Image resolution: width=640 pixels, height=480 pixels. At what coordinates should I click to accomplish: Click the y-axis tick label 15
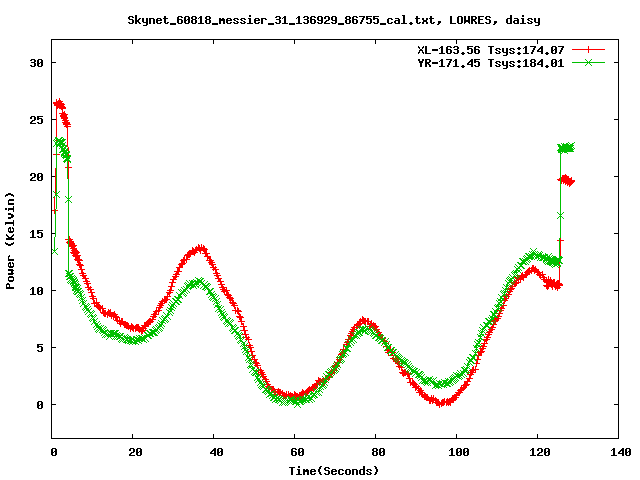click(36, 234)
